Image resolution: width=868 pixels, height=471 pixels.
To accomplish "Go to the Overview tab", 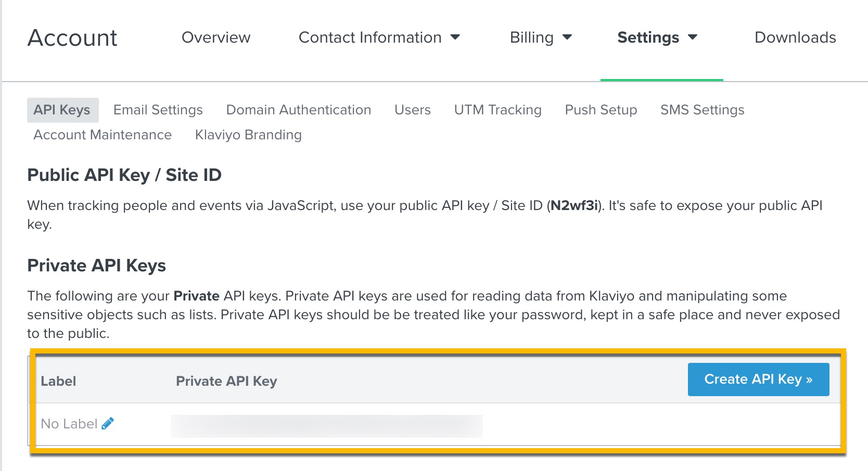I will point(216,37).
